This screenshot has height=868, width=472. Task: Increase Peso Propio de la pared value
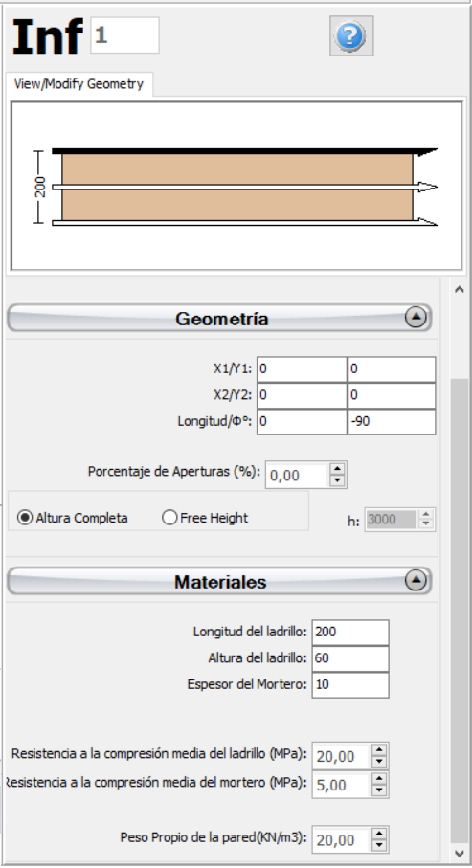pyautogui.click(x=379, y=834)
